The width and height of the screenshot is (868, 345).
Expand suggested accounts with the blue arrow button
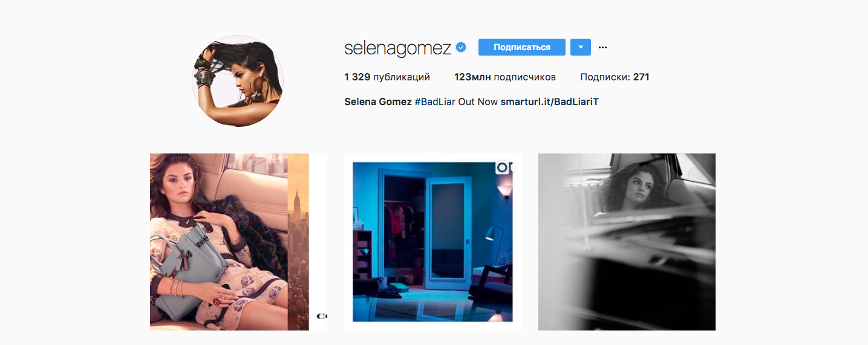point(581,47)
